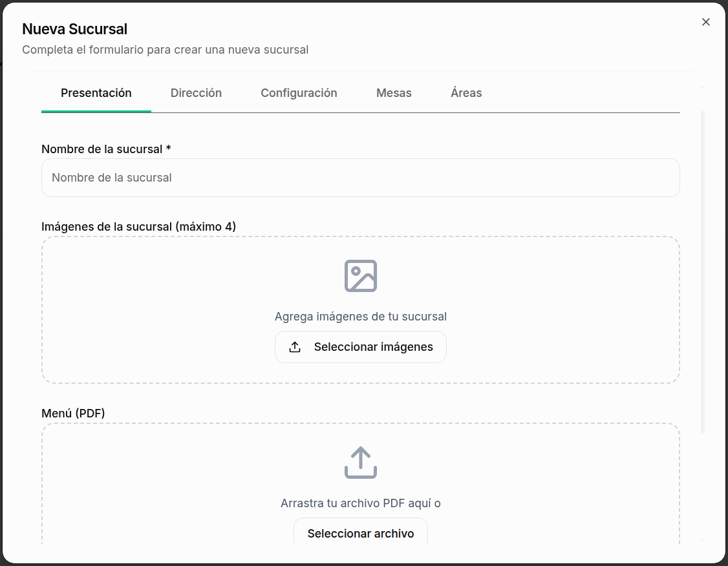Click the 'Completa el formulario' subtitle text
The image size is (728, 566).
(x=165, y=50)
